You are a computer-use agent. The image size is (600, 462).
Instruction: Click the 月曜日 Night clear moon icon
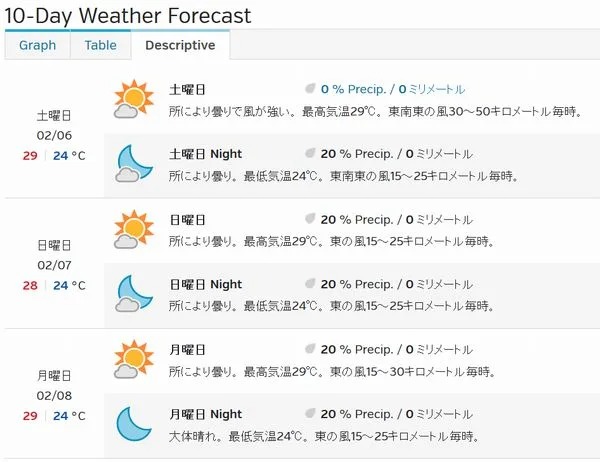click(134, 424)
